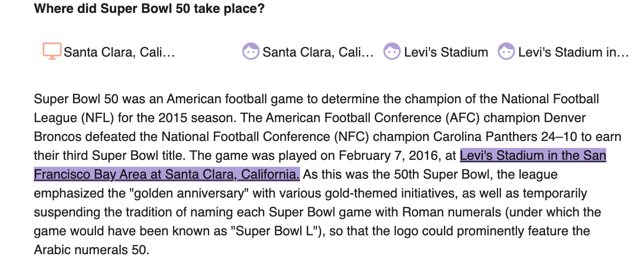Select the first purple annotator face icon

pos(250,52)
